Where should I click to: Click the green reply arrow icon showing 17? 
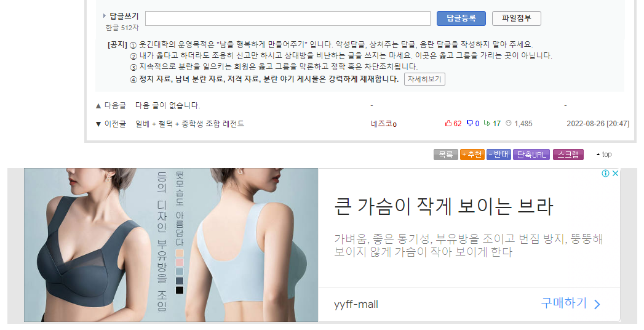[x=487, y=123]
